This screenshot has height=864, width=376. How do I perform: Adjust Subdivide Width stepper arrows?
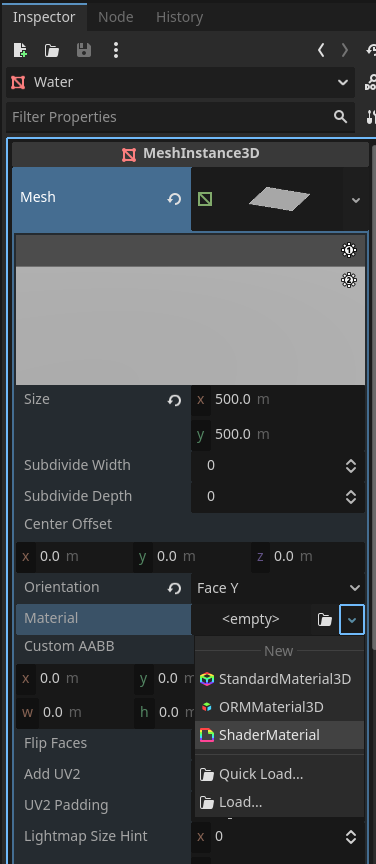pyautogui.click(x=351, y=466)
